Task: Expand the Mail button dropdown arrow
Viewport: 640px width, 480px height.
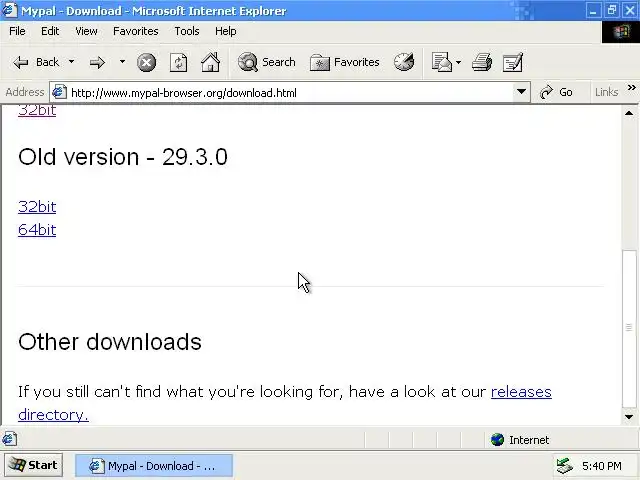Action: click(458, 62)
